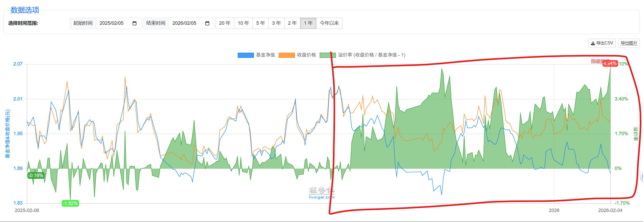Toggle the blue 基金净值 legend swatch

pos(246,55)
